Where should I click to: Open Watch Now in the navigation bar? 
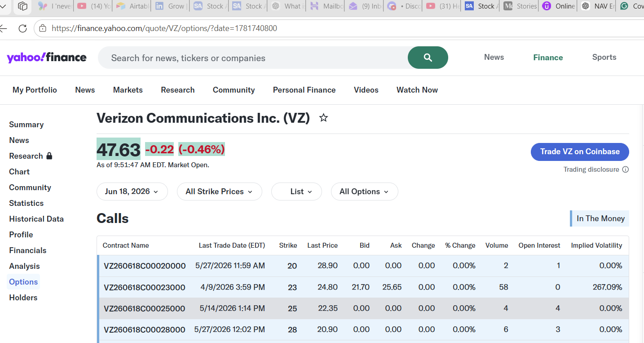coord(417,90)
